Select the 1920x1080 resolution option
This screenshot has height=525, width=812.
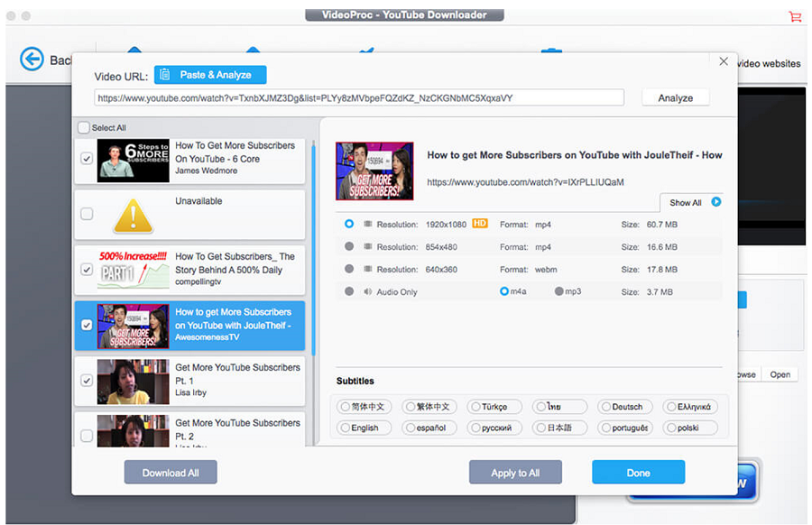(x=349, y=224)
